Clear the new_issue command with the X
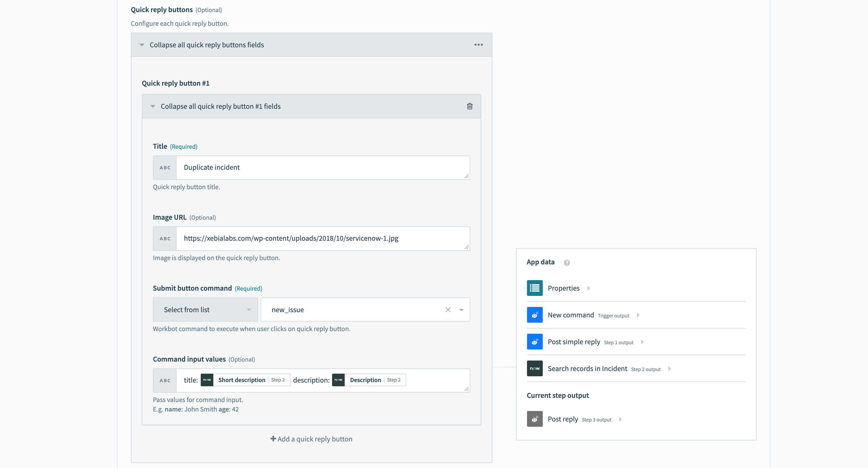Image resolution: width=868 pixels, height=468 pixels. [x=447, y=310]
